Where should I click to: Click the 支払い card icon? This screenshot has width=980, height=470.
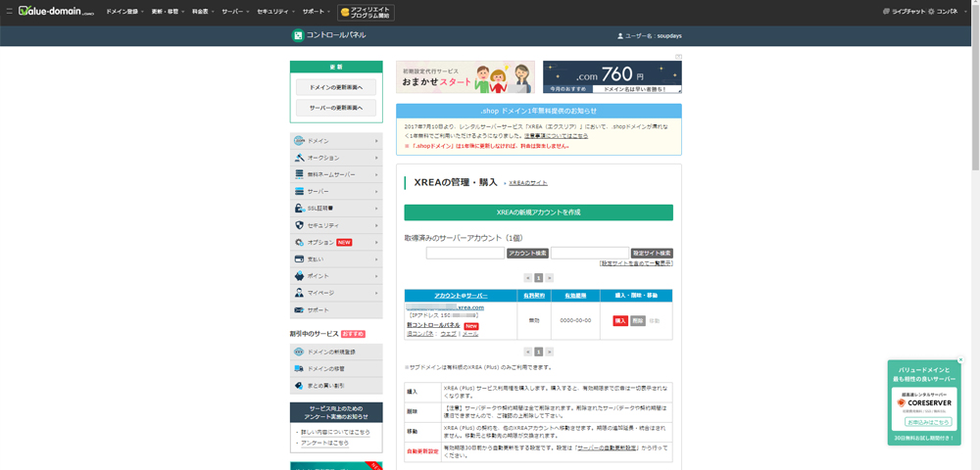coord(299,259)
